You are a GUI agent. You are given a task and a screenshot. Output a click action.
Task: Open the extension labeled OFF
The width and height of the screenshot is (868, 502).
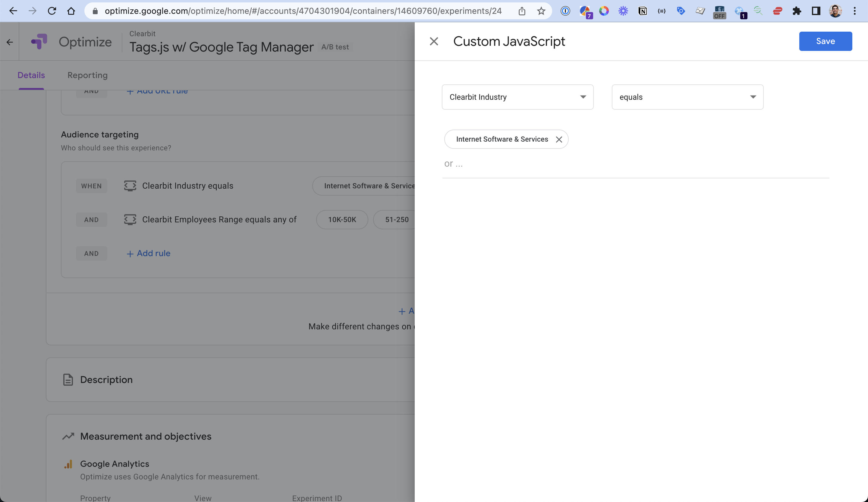[x=719, y=12]
